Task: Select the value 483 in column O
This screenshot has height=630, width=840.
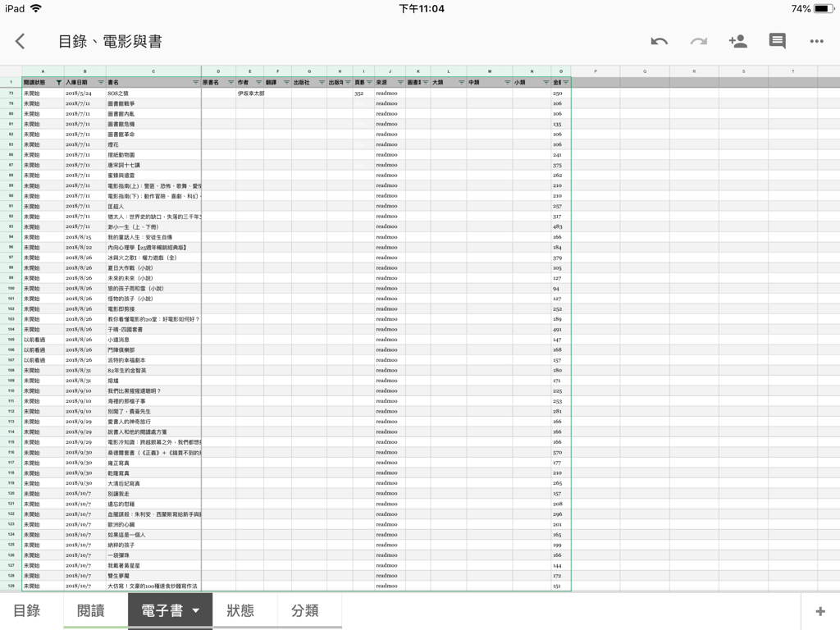Action: tap(561, 226)
